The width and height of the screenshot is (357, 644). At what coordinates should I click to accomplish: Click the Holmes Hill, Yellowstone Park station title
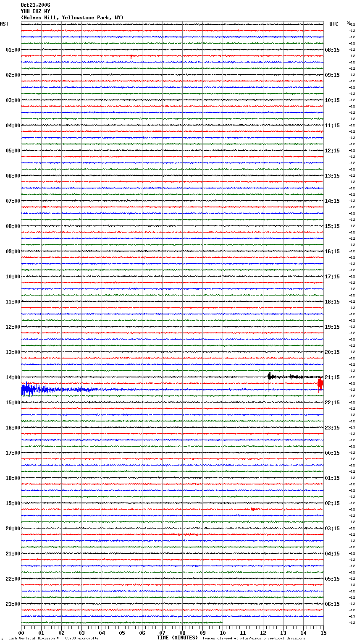(72, 18)
